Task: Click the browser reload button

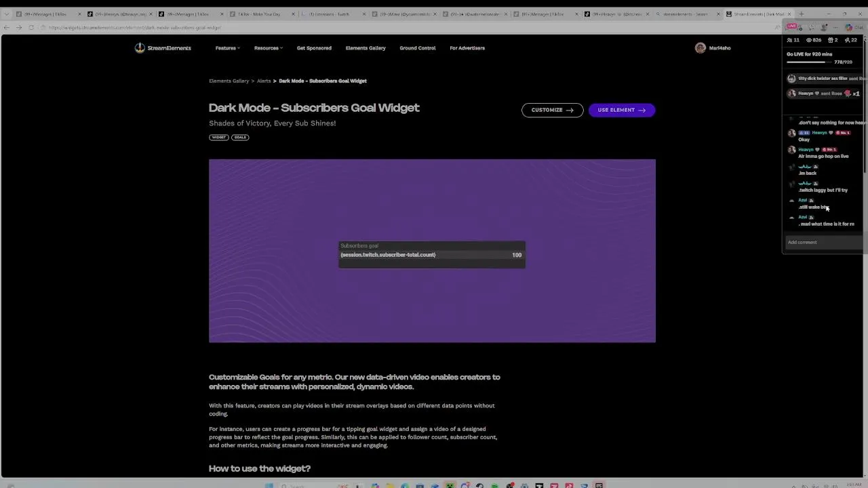Action: tap(31, 27)
